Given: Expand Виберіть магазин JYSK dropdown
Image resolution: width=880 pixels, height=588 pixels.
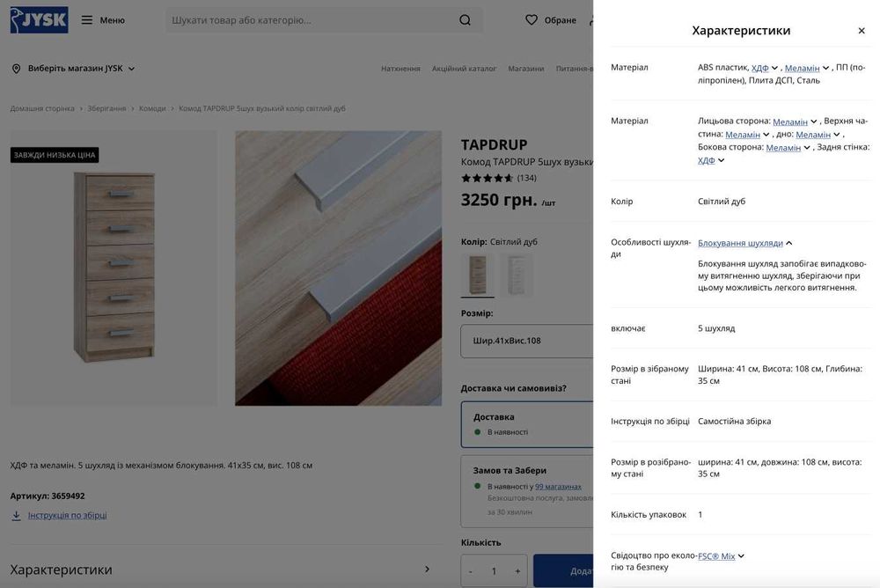Looking at the screenshot, I should pos(81,69).
